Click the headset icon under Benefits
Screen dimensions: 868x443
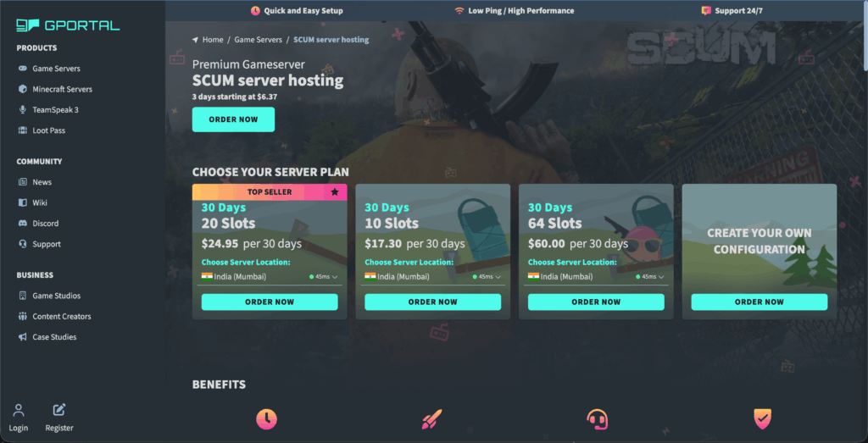point(598,419)
